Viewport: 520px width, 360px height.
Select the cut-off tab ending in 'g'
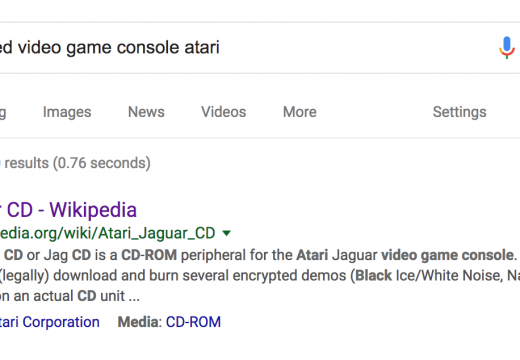(3, 113)
